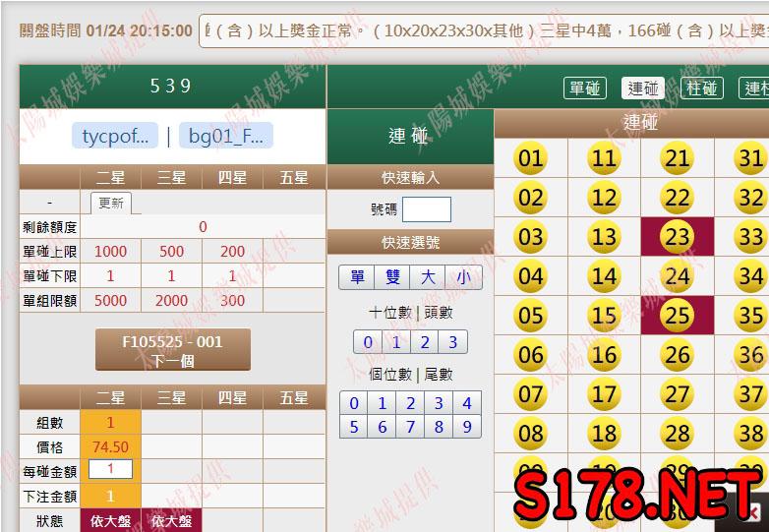Pick number ball 32
Image resolution: width=769 pixels, height=532 pixels.
click(x=751, y=198)
